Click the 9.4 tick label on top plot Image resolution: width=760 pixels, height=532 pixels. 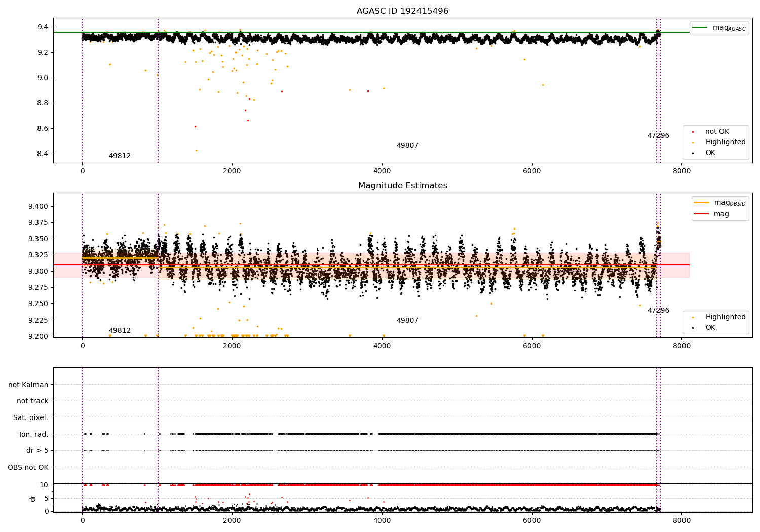42,27
